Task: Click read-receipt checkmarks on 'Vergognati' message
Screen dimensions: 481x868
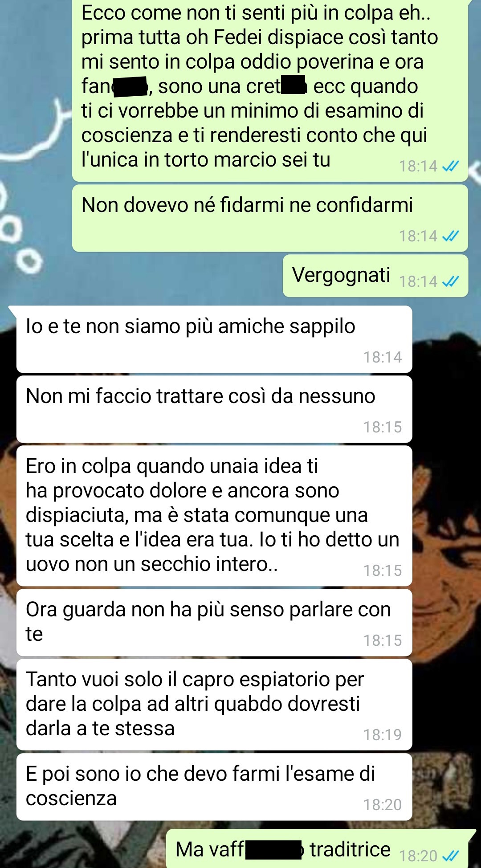Action: (x=450, y=281)
